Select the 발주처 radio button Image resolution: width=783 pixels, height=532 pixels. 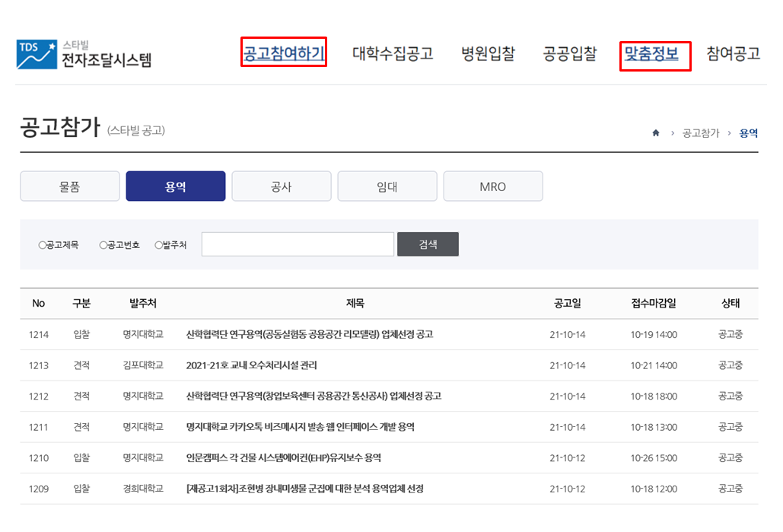pyautogui.click(x=159, y=245)
